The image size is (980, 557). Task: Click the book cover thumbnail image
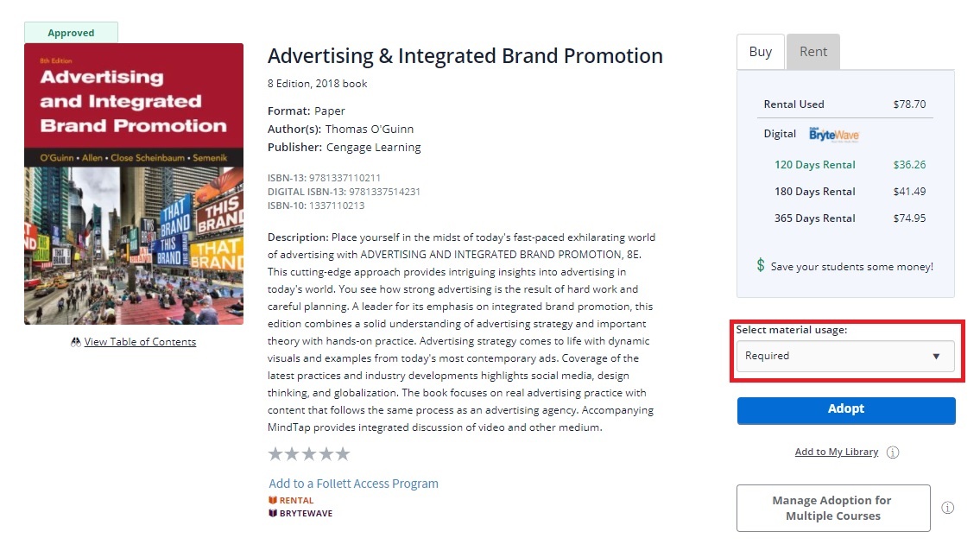click(134, 184)
